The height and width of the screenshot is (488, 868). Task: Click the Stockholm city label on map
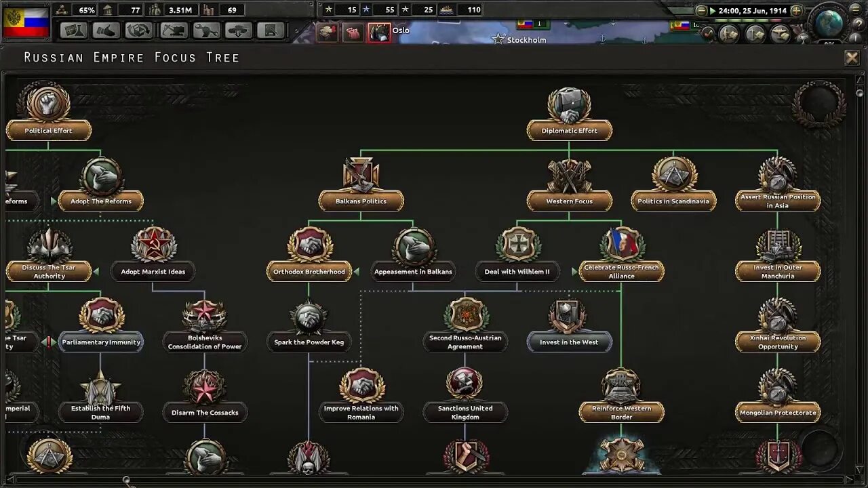point(526,40)
